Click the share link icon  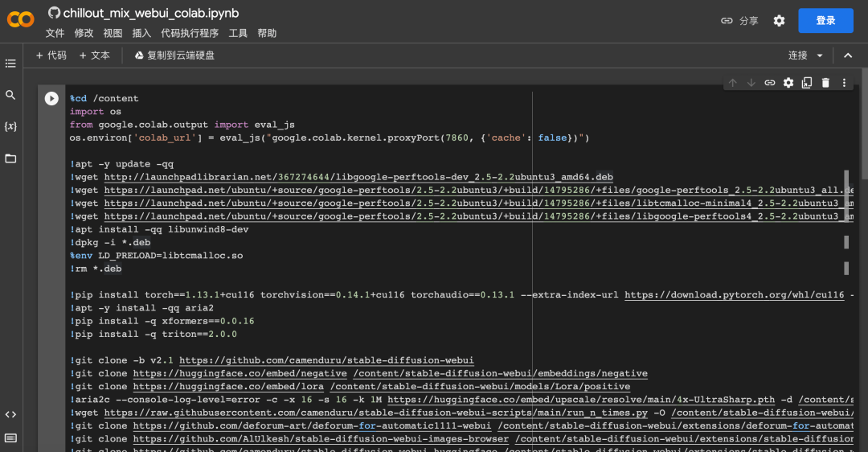(727, 20)
